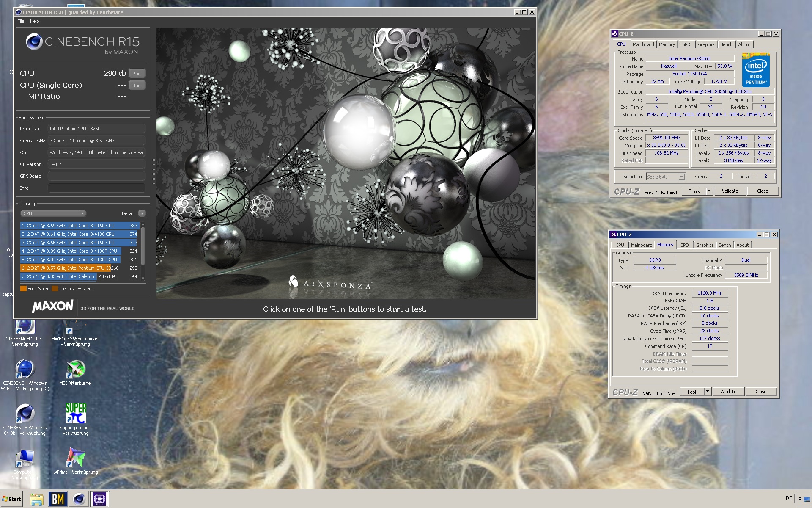The height and width of the screenshot is (508, 812).
Task: Switch to SPD tab in upper CPU-Z
Action: [x=686, y=44]
